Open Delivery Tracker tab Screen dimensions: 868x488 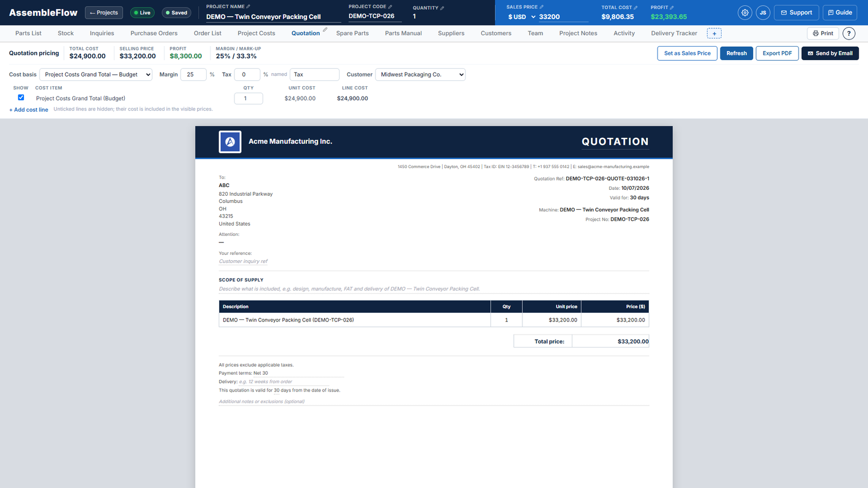pyautogui.click(x=674, y=34)
